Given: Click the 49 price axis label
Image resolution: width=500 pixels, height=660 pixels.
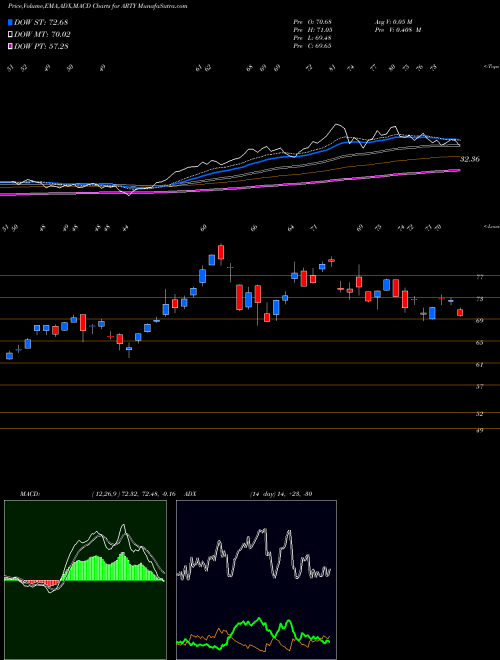Looking at the screenshot, I should click(479, 430).
